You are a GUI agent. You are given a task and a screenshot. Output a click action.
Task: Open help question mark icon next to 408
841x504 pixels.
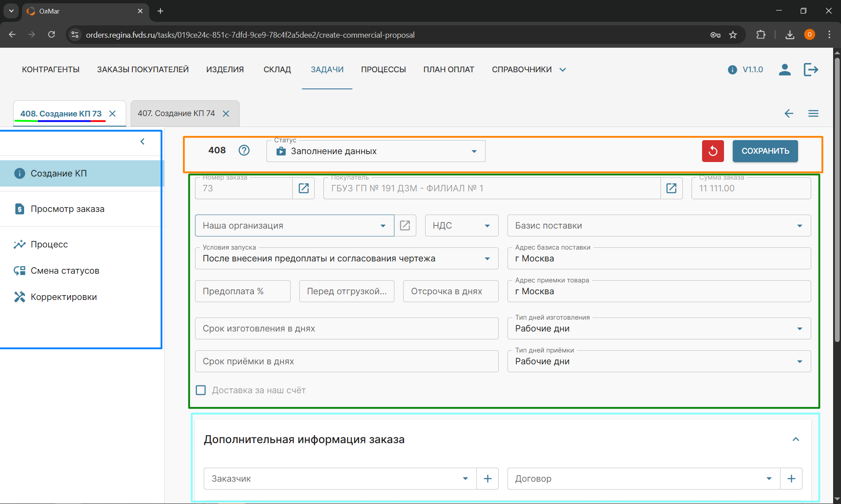(x=244, y=151)
